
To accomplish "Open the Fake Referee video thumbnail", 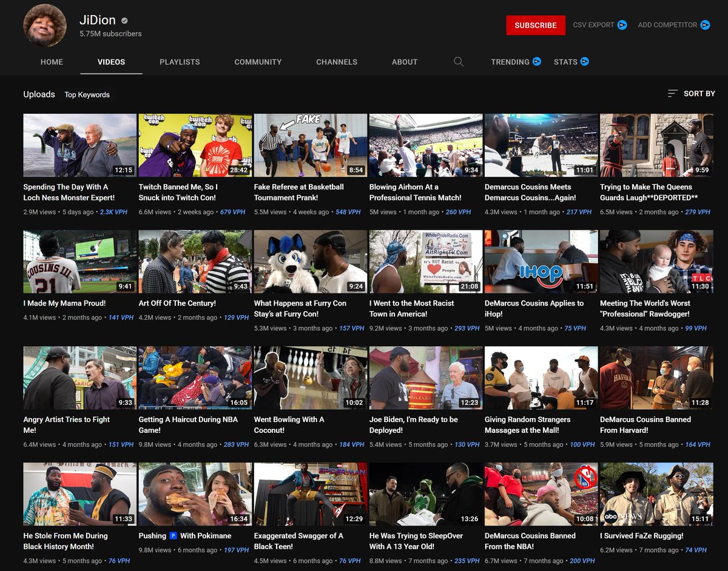I will 311,145.
